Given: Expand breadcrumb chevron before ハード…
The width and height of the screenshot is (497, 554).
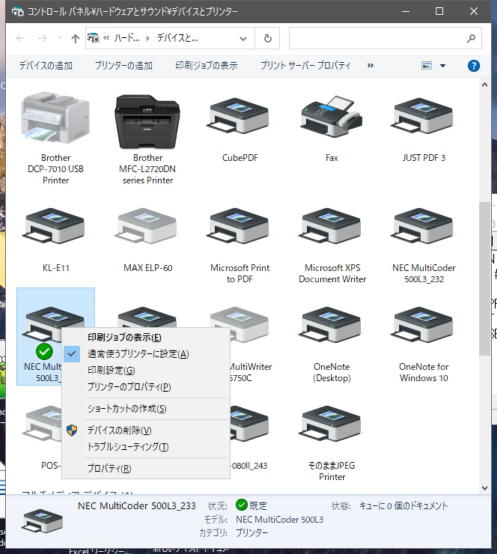Looking at the screenshot, I should [x=106, y=38].
